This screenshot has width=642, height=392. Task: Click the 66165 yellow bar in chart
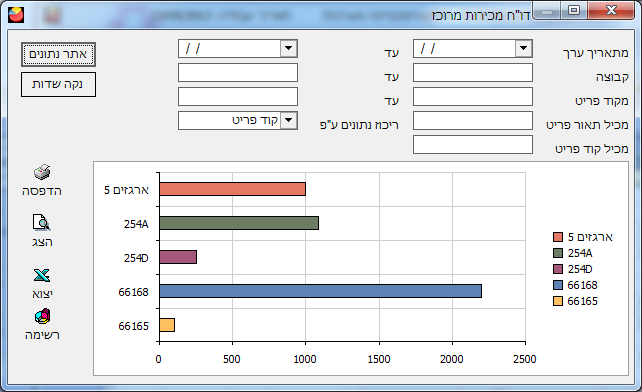pos(167,325)
